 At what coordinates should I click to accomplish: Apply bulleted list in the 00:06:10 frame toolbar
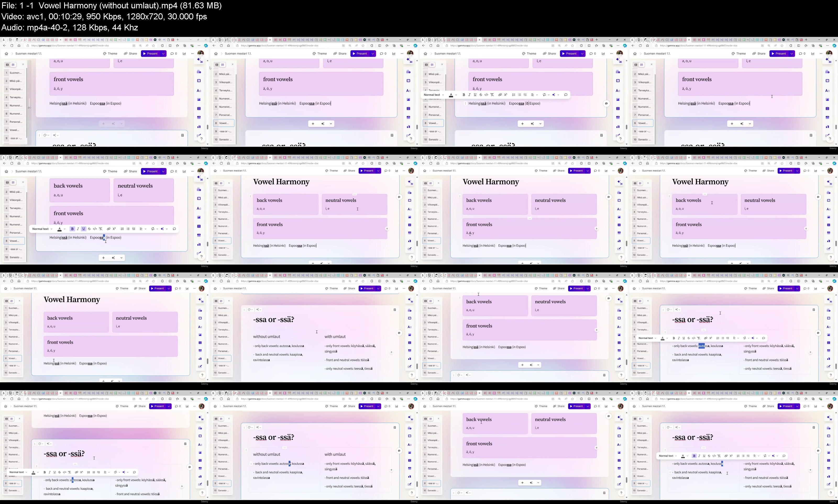[723, 338]
